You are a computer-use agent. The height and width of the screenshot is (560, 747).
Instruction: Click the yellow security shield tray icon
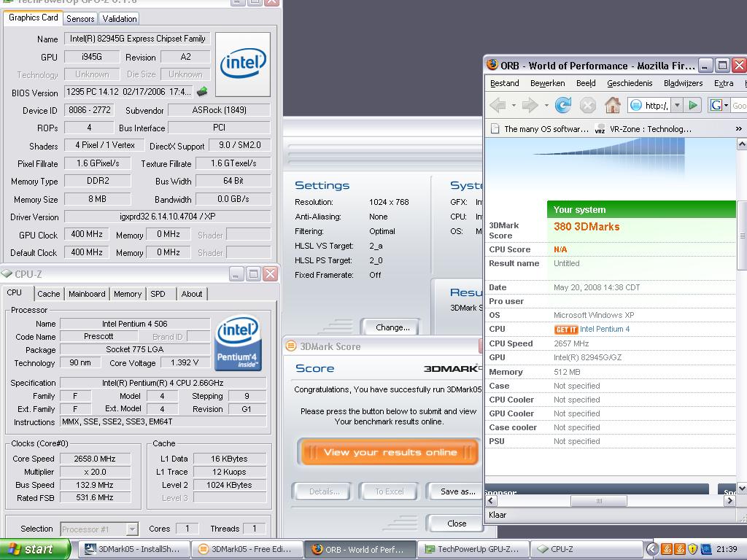(692, 549)
